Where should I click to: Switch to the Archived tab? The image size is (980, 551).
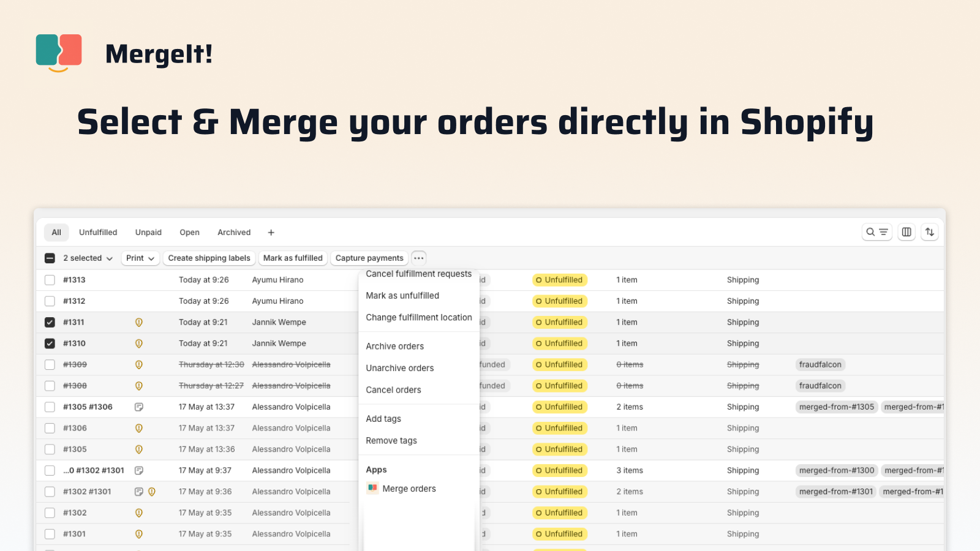234,233
